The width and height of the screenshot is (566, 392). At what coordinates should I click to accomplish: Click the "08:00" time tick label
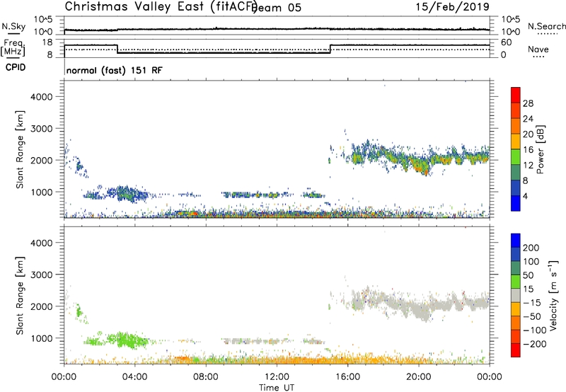point(206,377)
